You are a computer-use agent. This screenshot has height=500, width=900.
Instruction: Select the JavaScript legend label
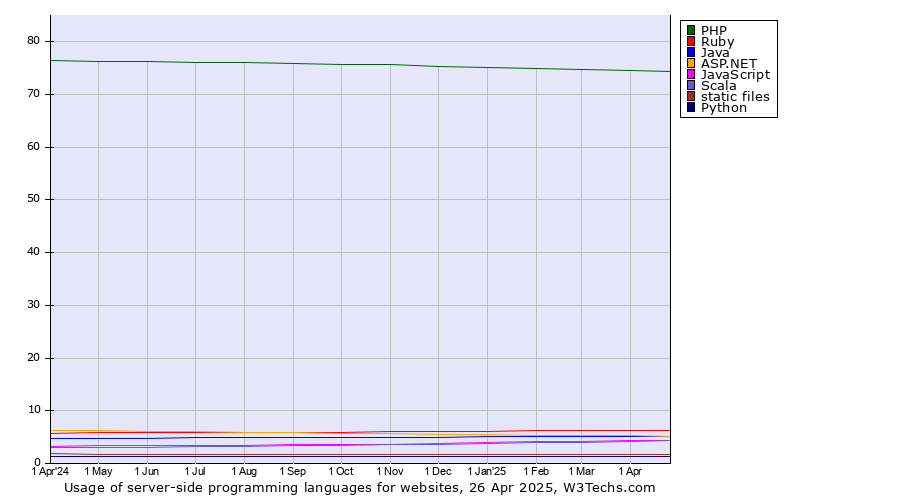[735, 75]
